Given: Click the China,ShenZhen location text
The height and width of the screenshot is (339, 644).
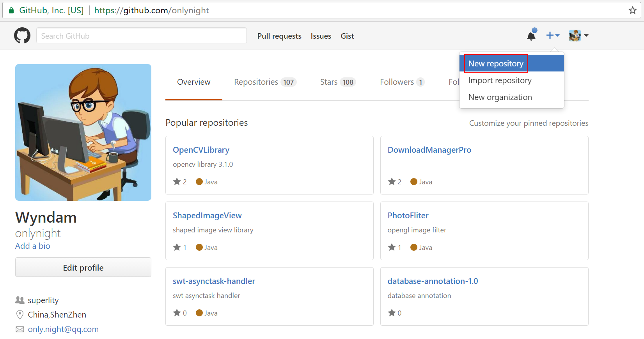Looking at the screenshot, I should (57, 315).
